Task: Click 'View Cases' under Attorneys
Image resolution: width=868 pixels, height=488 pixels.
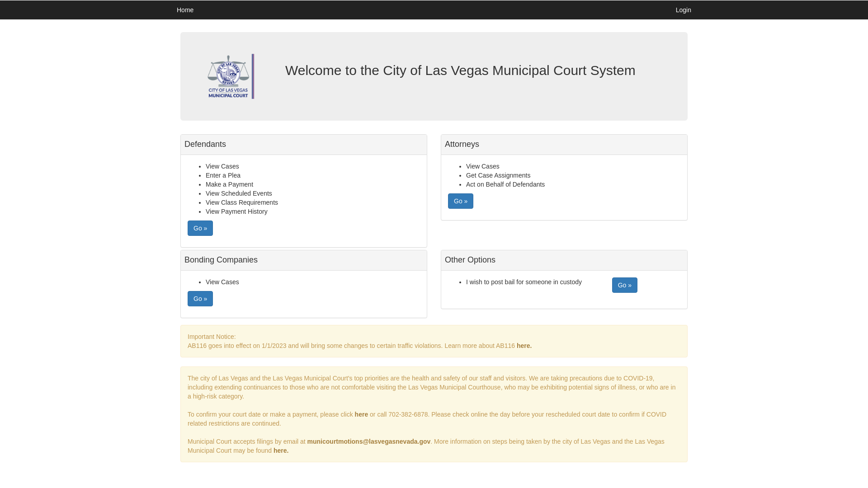Action: pyautogui.click(x=483, y=166)
